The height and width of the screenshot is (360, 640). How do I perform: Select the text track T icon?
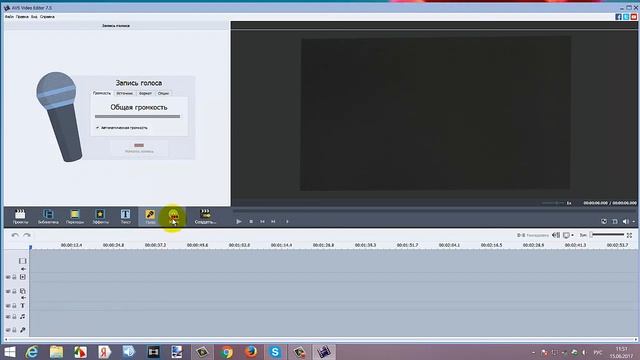(x=22, y=306)
